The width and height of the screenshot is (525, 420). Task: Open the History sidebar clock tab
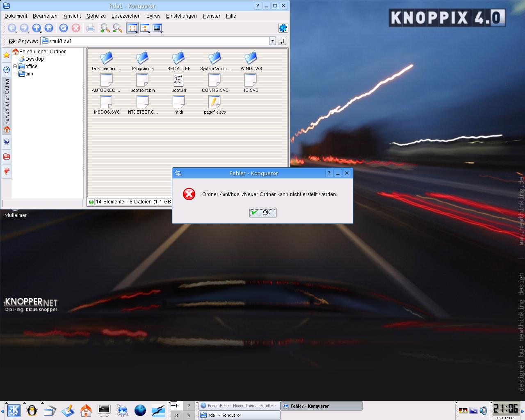7,70
